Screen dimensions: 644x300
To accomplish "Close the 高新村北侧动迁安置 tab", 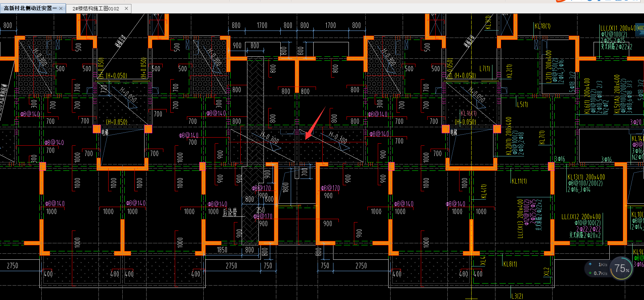I will click(61, 8).
